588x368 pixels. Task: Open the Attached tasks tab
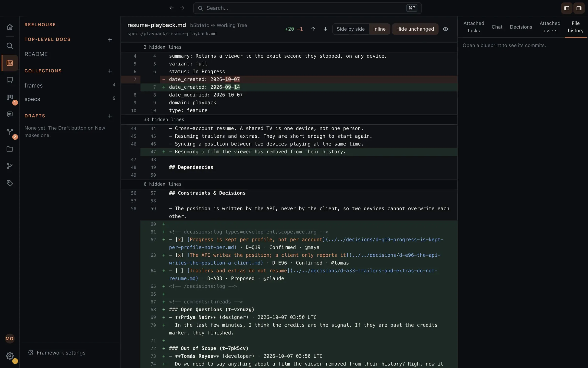[474, 27]
